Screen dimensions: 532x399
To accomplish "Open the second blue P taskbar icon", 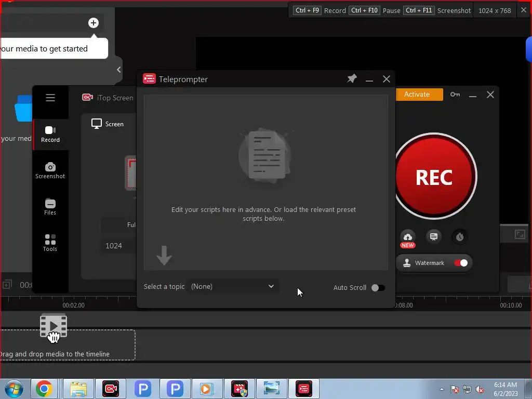I will [x=175, y=389].
